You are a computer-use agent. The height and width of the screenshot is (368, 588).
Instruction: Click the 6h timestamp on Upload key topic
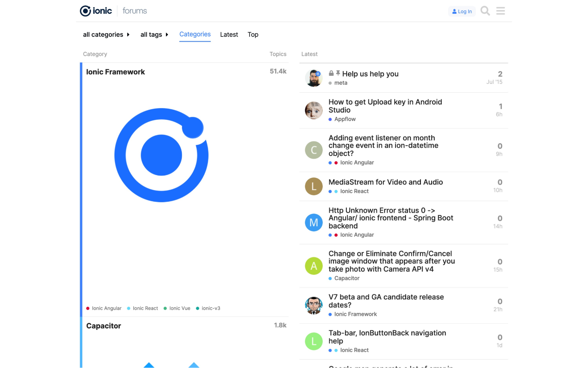(x=499, y=114)
